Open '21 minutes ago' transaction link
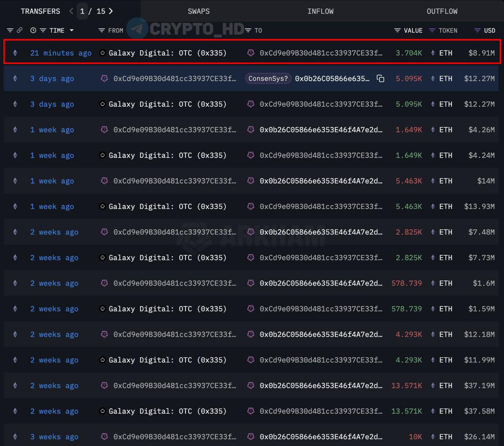Image resolution: width=504 pixels, height=446 pixels. tap(61, 53)
